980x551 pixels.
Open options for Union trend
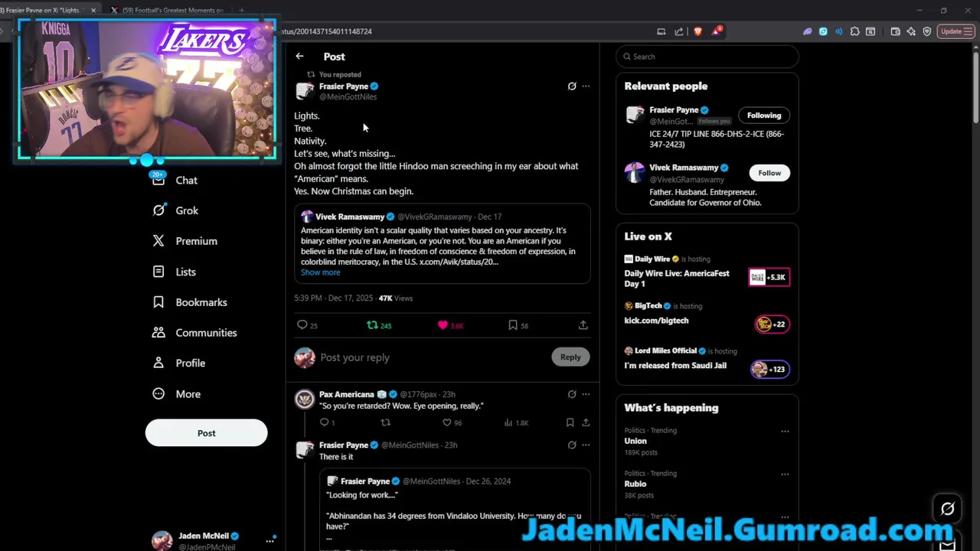pyautogui.click(x=785, y=431)
